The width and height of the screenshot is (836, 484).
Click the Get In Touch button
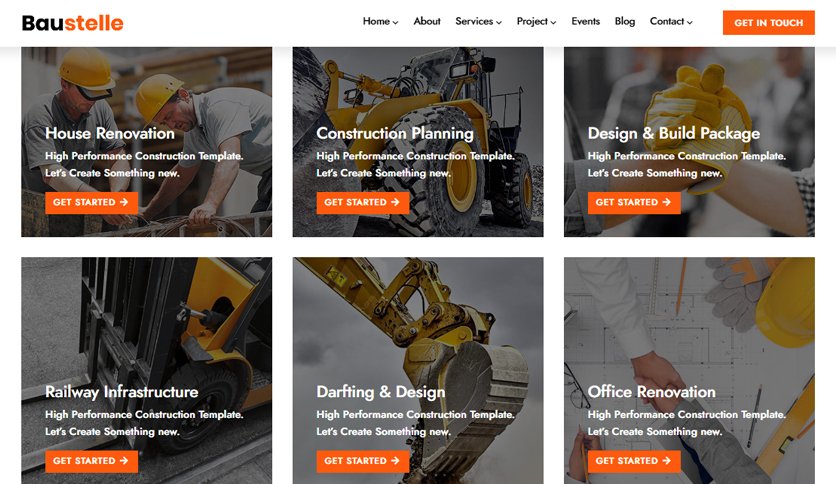768,22
